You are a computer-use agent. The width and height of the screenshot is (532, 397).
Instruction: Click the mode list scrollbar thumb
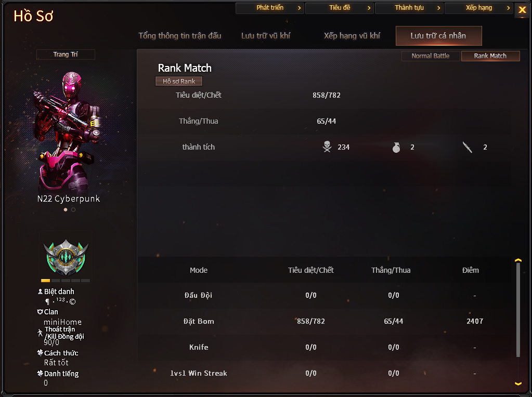pyautogui.click(x=518, y=310)
